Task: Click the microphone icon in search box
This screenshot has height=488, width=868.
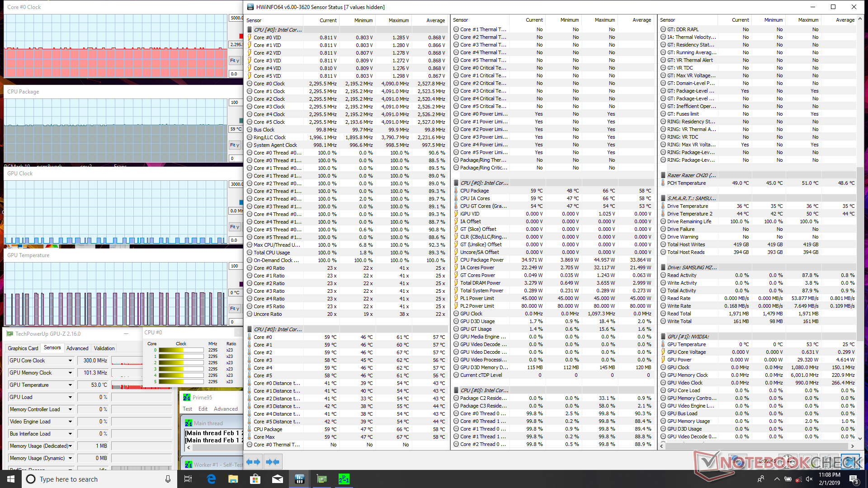Action: pos(168,479)
